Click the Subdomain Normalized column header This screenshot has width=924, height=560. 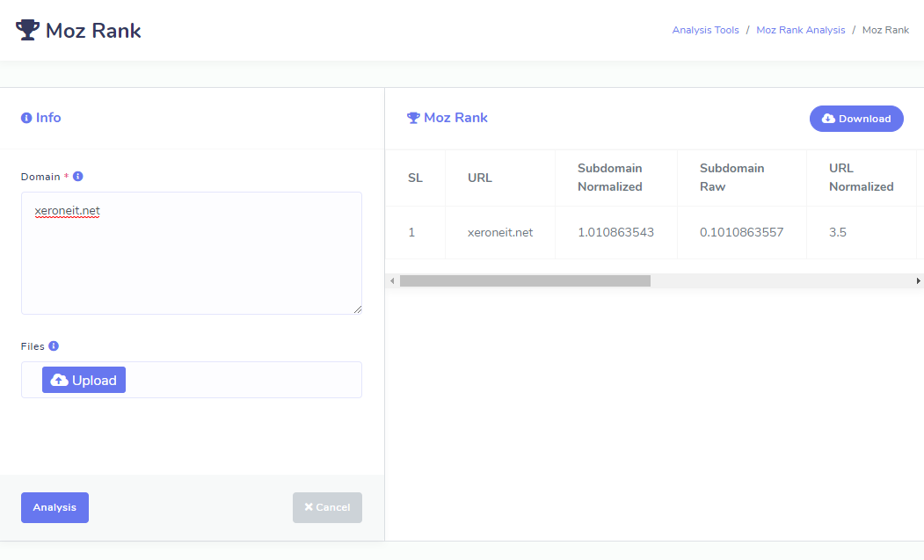tap(609, 178)
